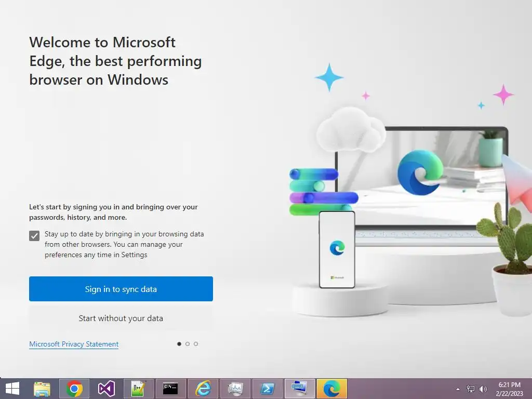
Task: Click the Microsoft Edge taskbar icon
Action: [332, 389]
